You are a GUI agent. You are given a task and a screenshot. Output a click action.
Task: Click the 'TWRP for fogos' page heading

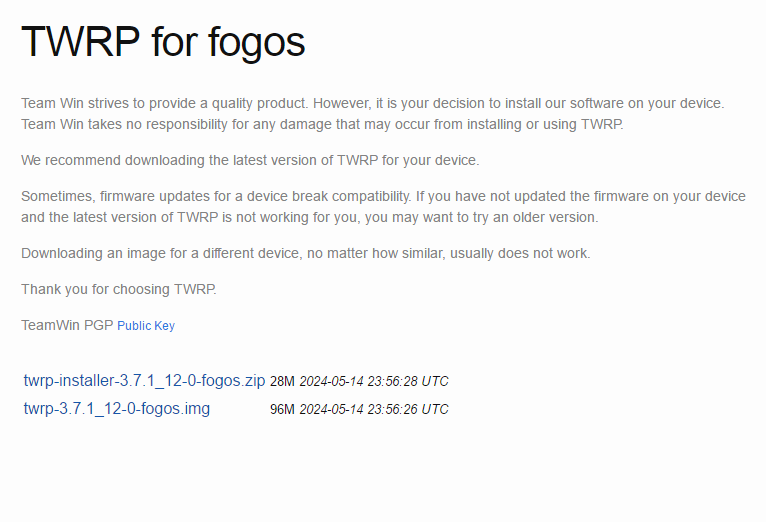coord(163,42)
